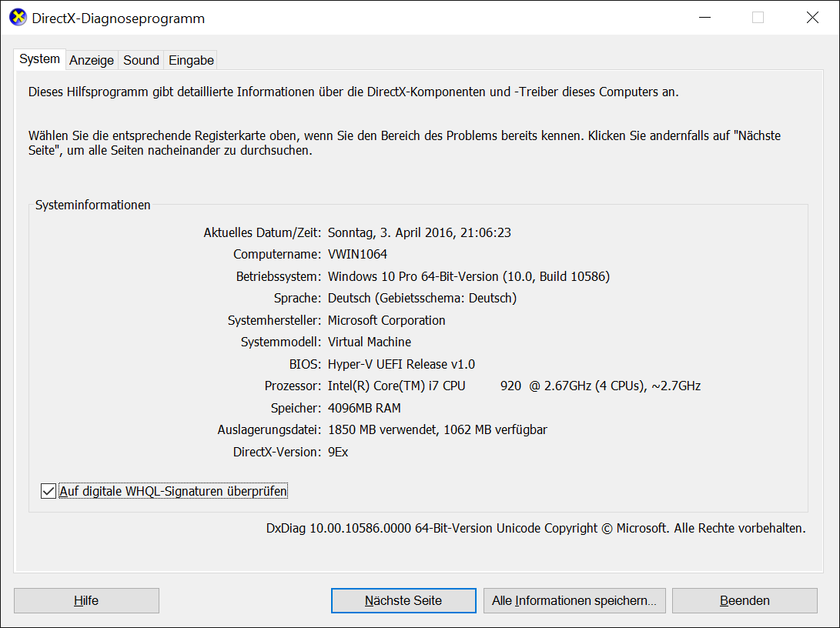Click Beenden to exit
The image size is (840, 628).
(745, 601)
